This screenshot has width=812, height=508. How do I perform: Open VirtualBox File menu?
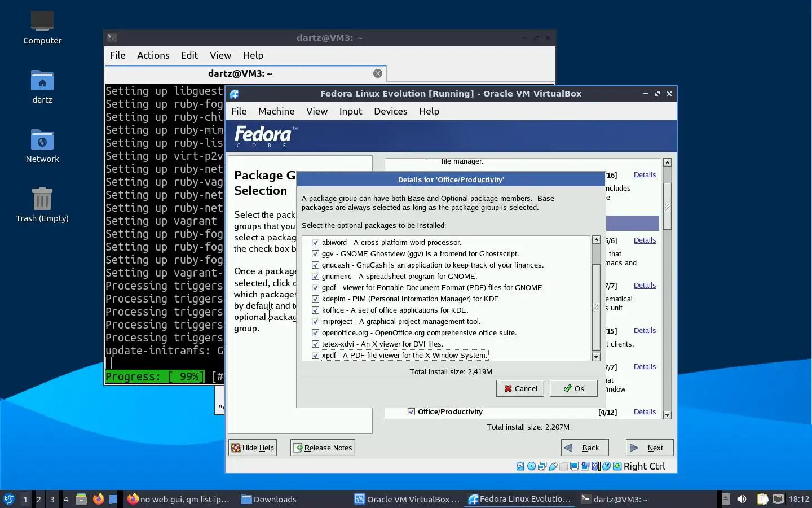click(x=239, y=111)
